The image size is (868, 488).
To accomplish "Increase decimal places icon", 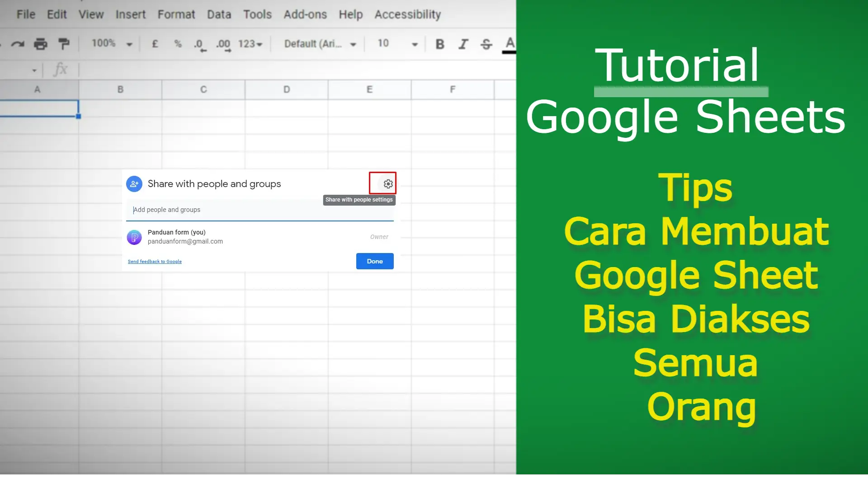I will click(x=223, y=45).
